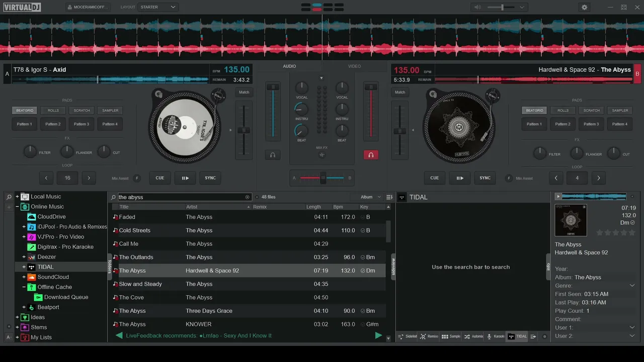
Task: Expand the Local Music folder
Action: pos(17,197)
